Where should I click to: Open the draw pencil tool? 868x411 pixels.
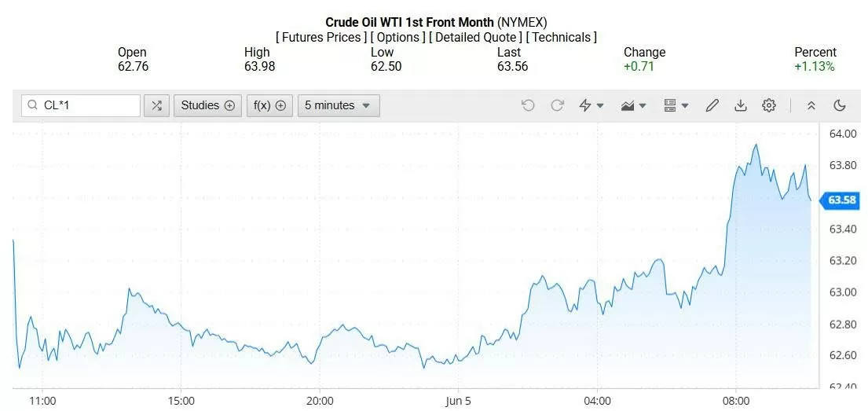(712, 105)
